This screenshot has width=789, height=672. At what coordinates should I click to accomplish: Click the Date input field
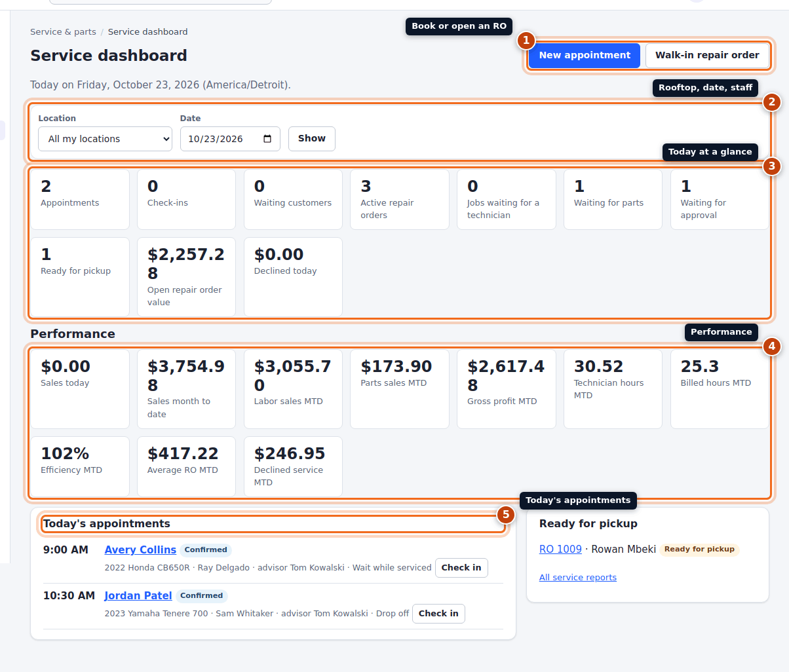230,139
